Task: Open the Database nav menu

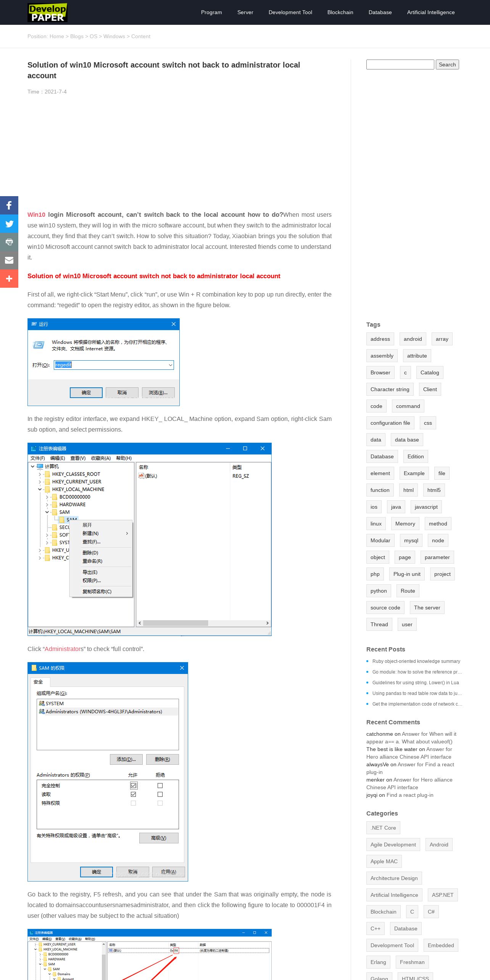Action: (x=380, y=12)
